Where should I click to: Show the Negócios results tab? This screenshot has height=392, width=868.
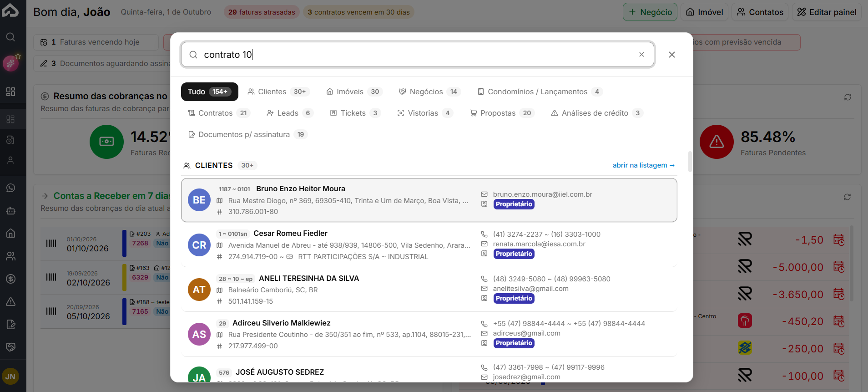(x=430, y=92)
